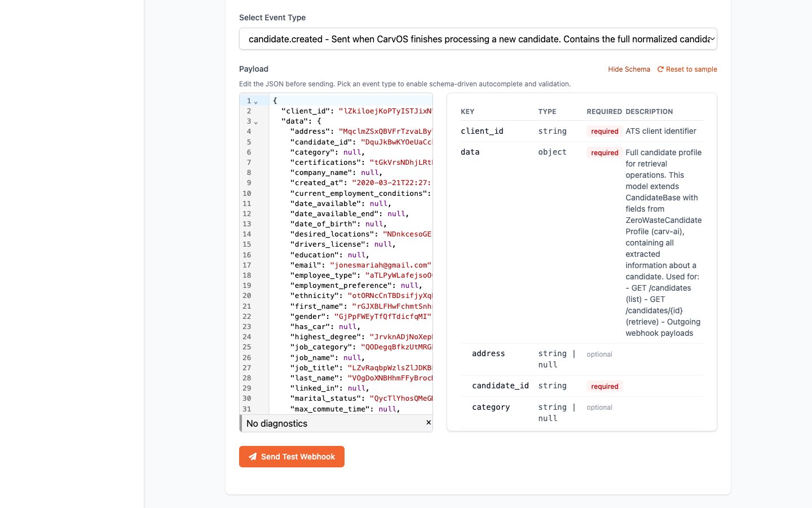Click the Hide Schema link
The height and width of the screenshot is (508, 812).
click(x=629, y=69)
